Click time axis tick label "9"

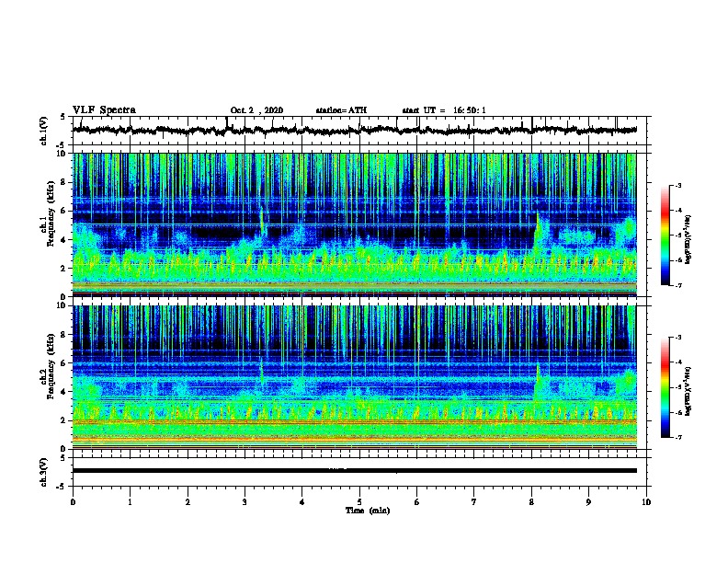click(588, 502)
